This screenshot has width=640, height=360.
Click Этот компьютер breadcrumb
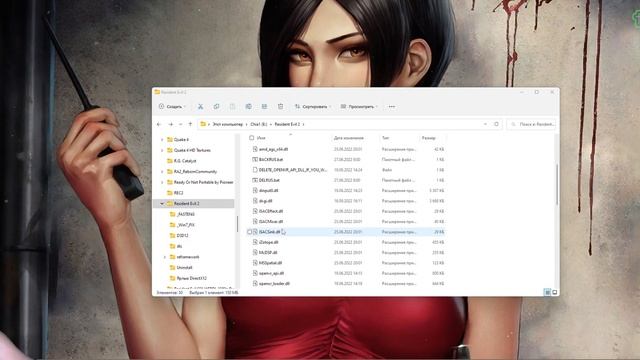(227, 124)
